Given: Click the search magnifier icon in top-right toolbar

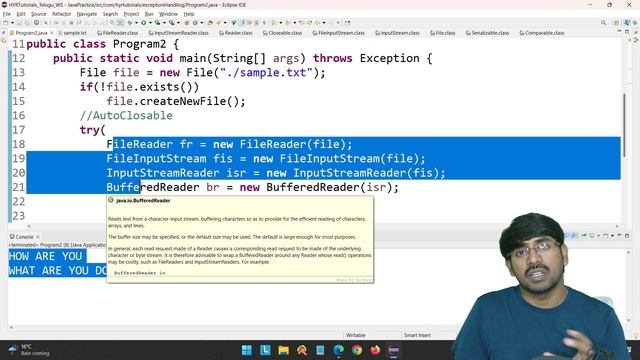Looking at the screenshot, I should pos(603,23).
